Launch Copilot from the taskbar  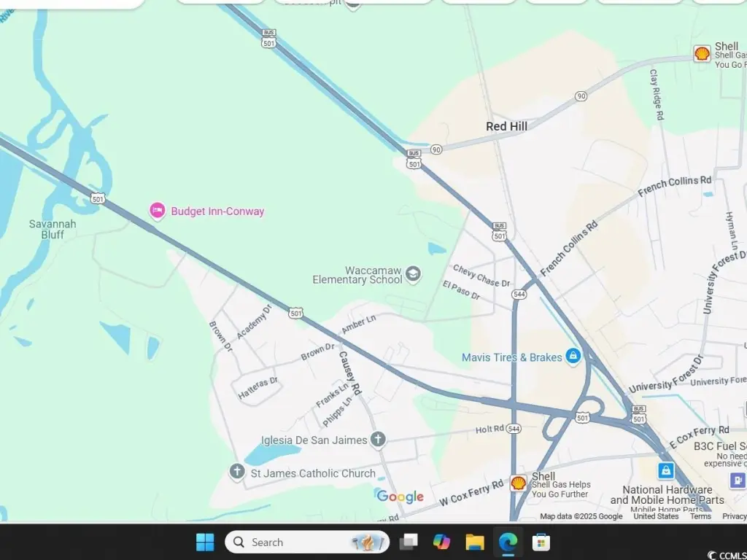point(441,542)
